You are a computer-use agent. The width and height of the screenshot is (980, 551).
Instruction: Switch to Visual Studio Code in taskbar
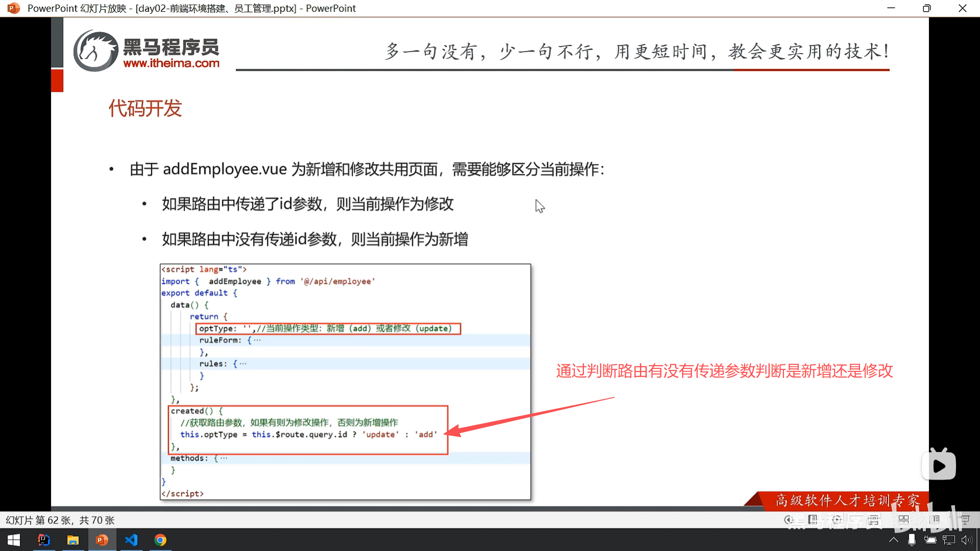click(x=131, y=540)
